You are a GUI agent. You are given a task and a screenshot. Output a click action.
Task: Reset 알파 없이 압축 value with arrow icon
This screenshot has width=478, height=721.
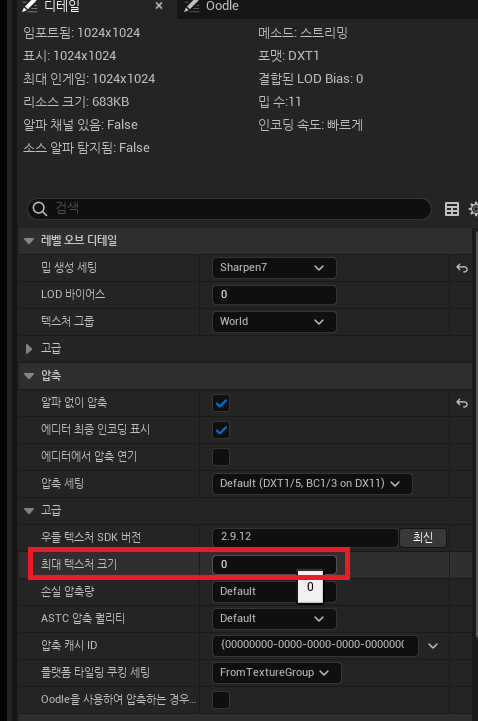pyautogui.click(x=461, y=403)
